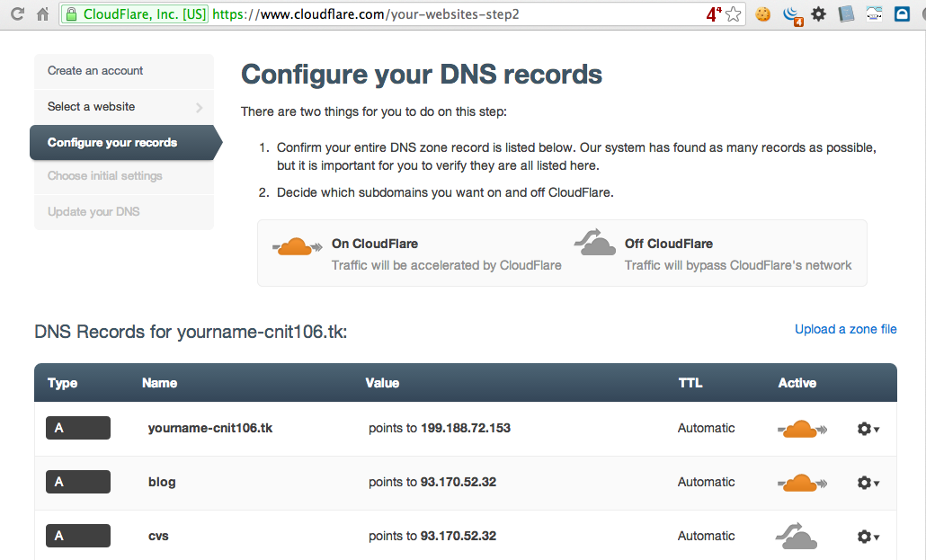Click the jQuery extension icon with badge
This screenshot has width=926, height=560.
pyautogui.click(x=791, y=14)
